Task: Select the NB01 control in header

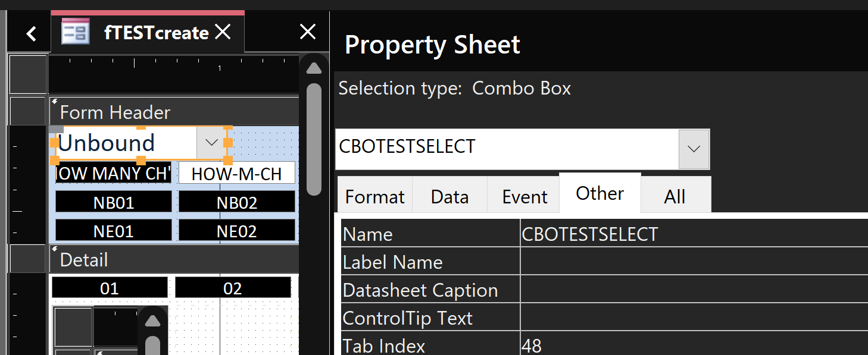Action: pyautogui.click(x=114, y=203)
